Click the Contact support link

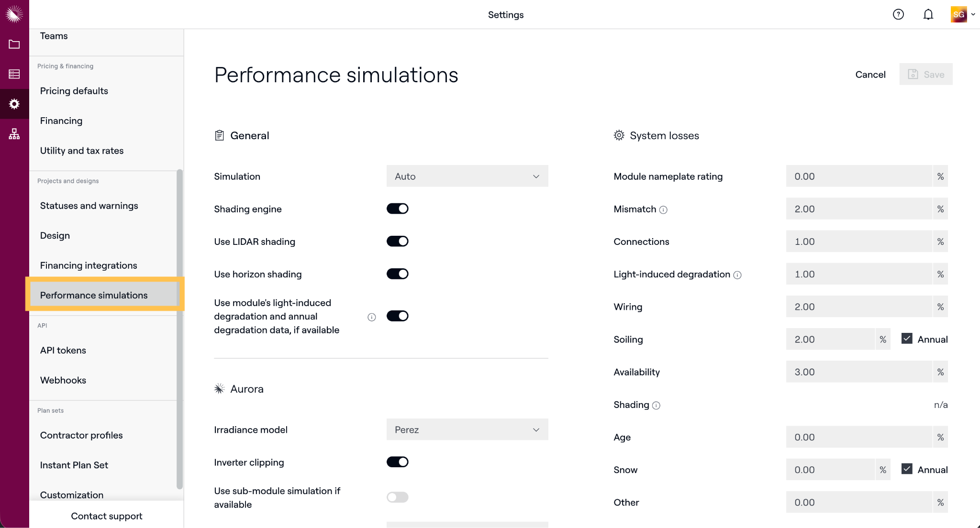(x=107, y=516)
